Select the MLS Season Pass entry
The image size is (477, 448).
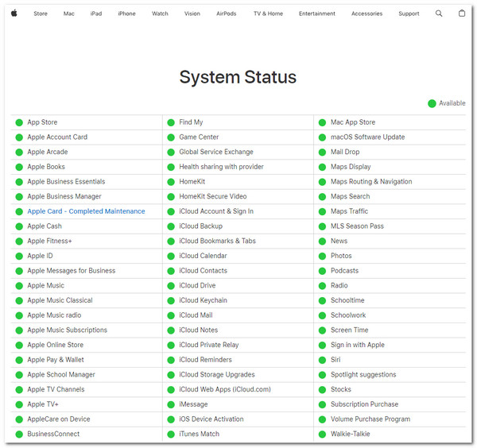click(357, 226)
